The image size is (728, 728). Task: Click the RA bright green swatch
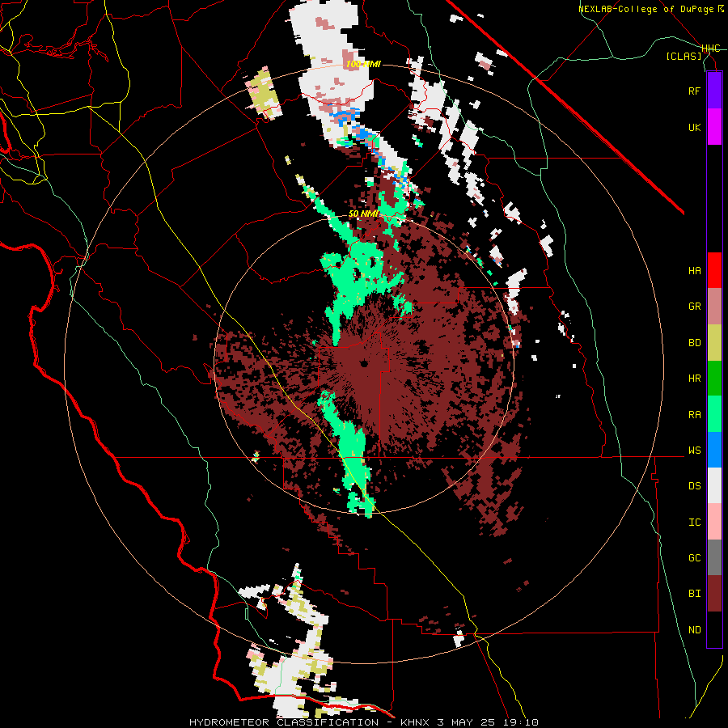714,414
